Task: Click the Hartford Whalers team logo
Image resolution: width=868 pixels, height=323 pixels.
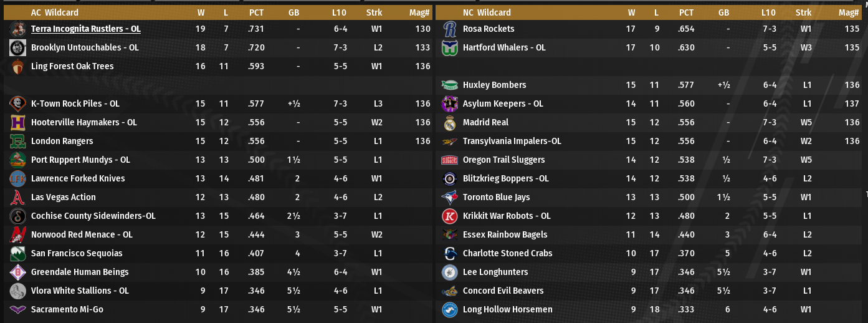Action: (x=449, y=47)
